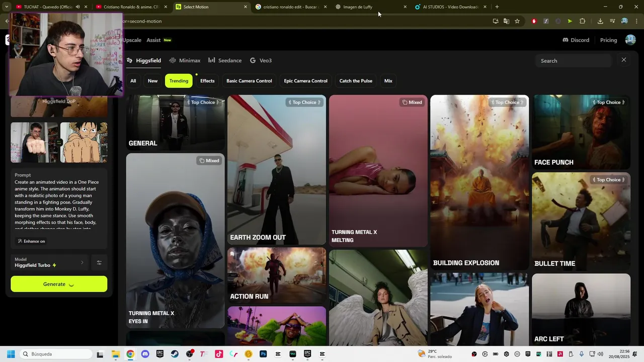Open the Higgsfield account avatar
Viewport: 644px width, 362px height.
click(630, 40)
